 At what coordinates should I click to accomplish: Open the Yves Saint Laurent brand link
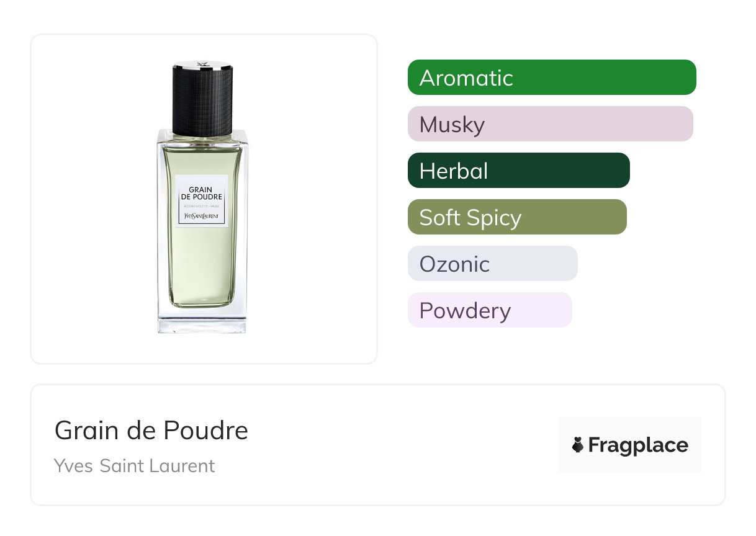(x=135, y=465)
